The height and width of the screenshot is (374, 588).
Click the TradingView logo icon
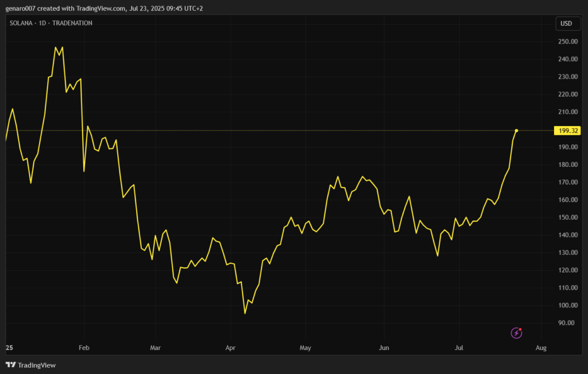pos(10,365)
